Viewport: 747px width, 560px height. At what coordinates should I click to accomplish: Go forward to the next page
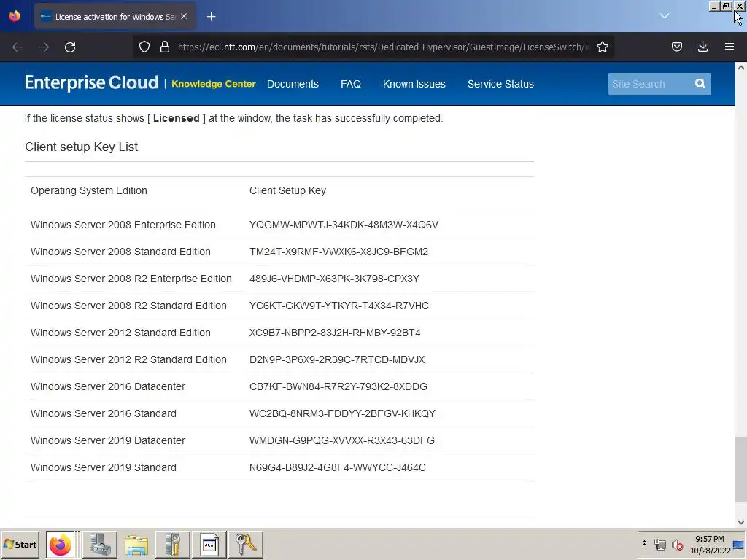(44, 47)
